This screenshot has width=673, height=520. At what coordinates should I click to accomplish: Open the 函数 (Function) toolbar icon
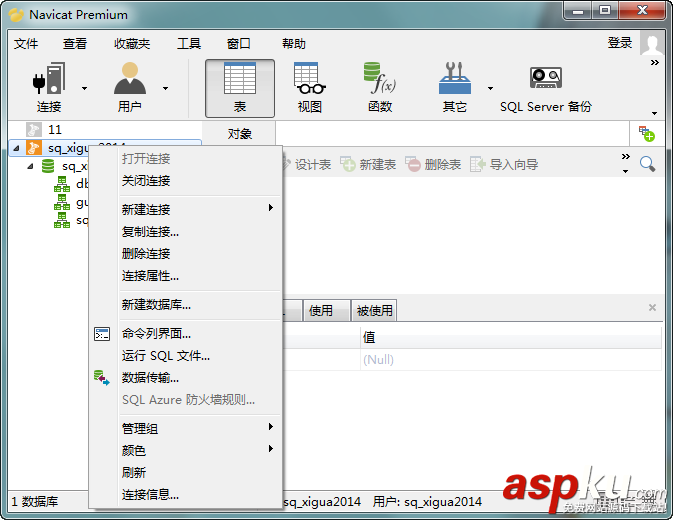[x=380, y=88]
